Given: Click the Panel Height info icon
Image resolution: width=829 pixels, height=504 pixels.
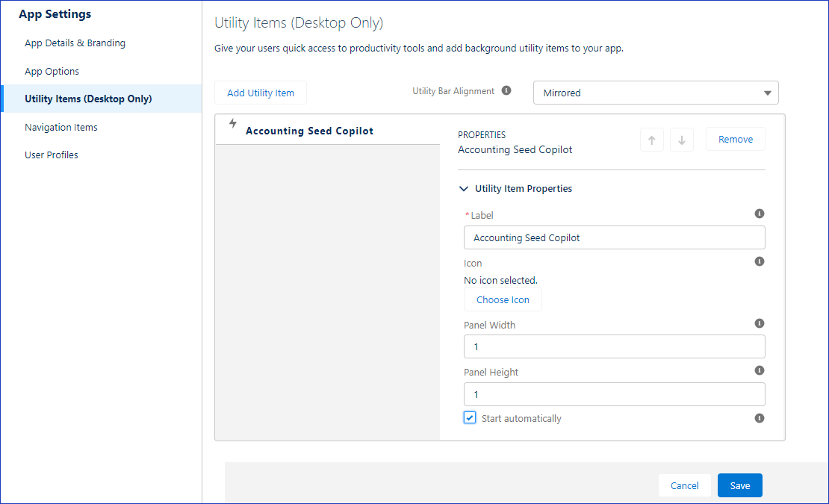Looking at the screenshot, I should (760, 371).
